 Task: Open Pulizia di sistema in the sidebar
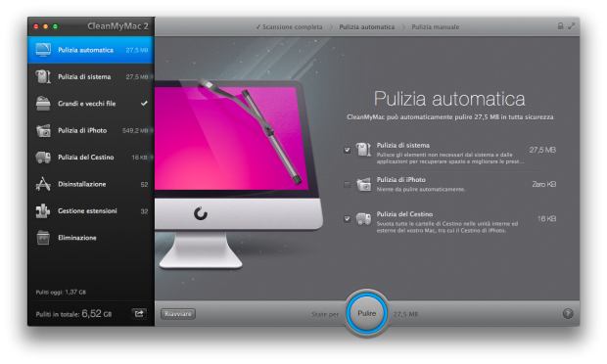tap(91, 76)
